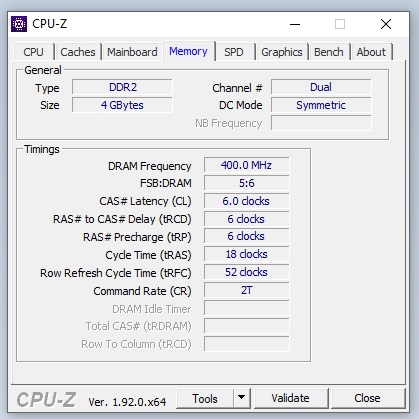Click the DC Mode label
The width and height of the screenshot is (419, 419).
click(x=241, y=105)
